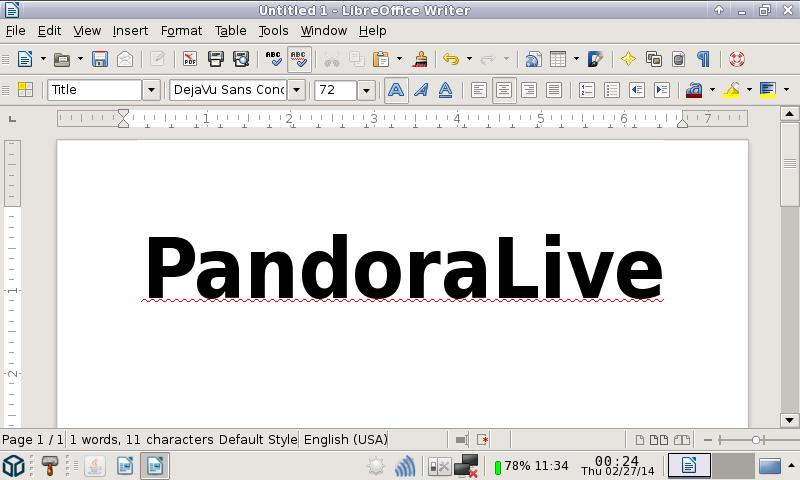
Task: Click the Paste clipboard icon
Action: 381,59
